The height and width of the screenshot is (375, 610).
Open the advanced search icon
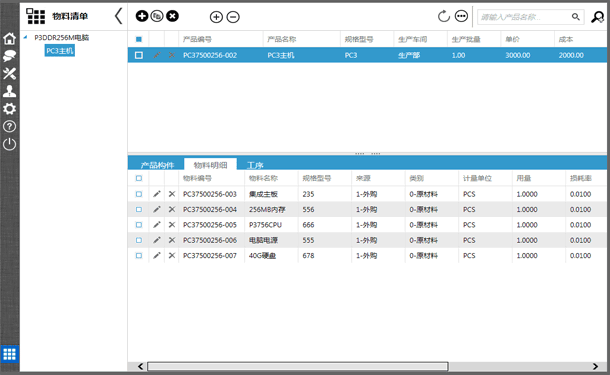coord(598,17)
